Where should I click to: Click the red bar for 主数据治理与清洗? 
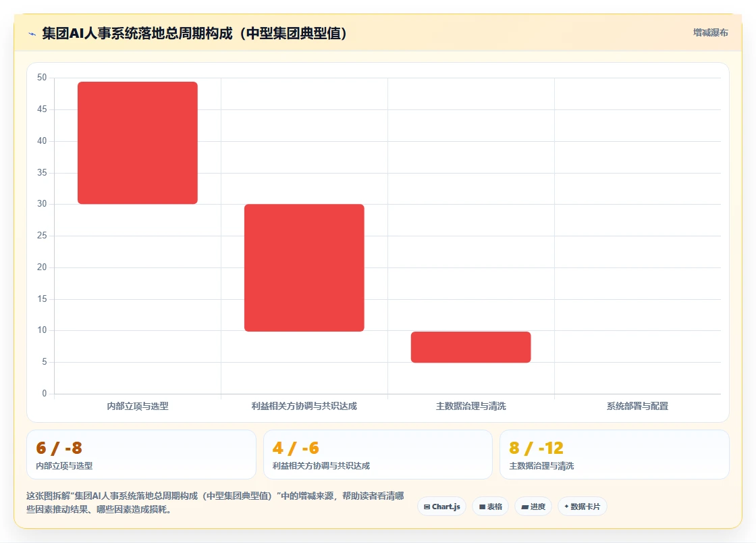[470, 347]
